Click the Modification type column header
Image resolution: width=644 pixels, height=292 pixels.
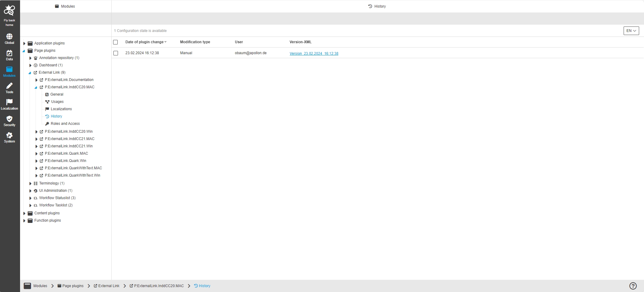point(195,42)
